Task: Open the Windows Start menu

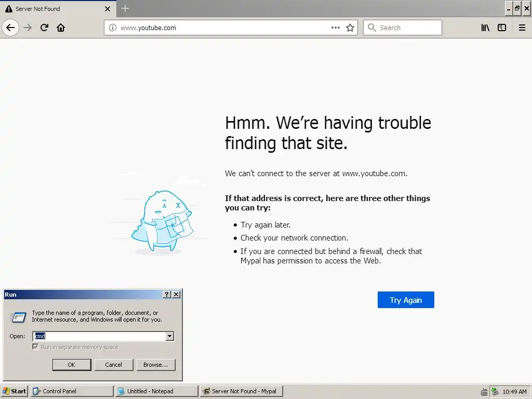Action: [x=15, y=391]
